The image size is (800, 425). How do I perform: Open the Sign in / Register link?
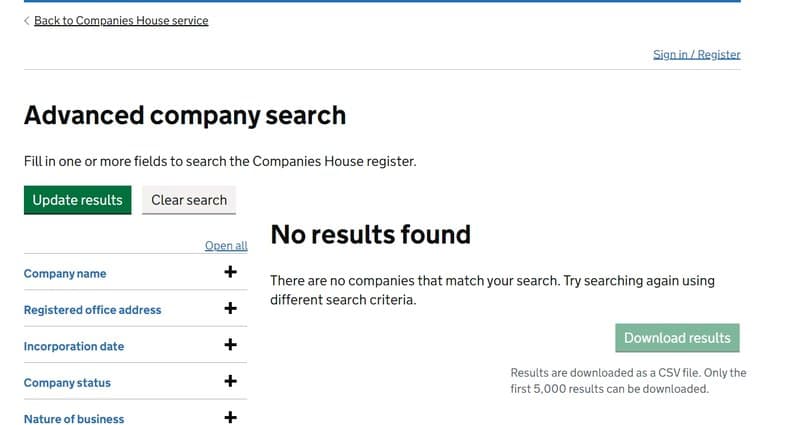(x=696, y=55)
